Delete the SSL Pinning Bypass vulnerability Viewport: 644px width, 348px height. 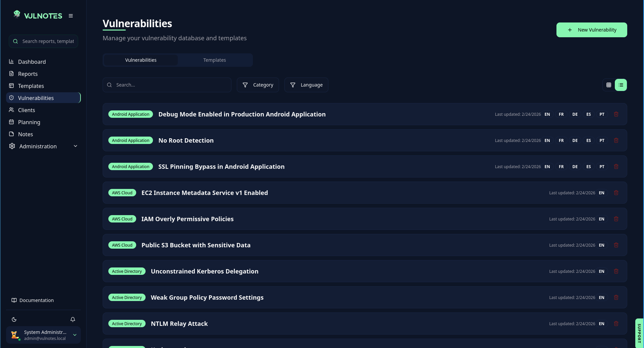pos(616,167)
